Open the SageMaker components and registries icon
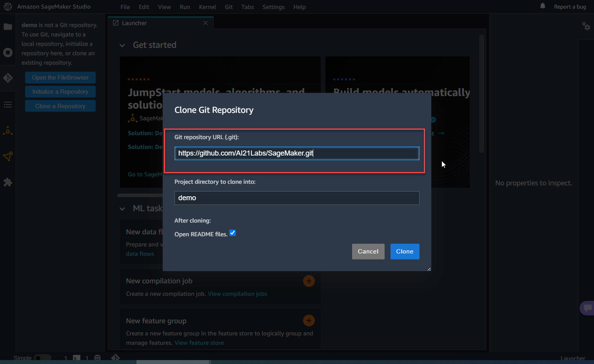Screen dimensions: 594x364 pos(8,156)
